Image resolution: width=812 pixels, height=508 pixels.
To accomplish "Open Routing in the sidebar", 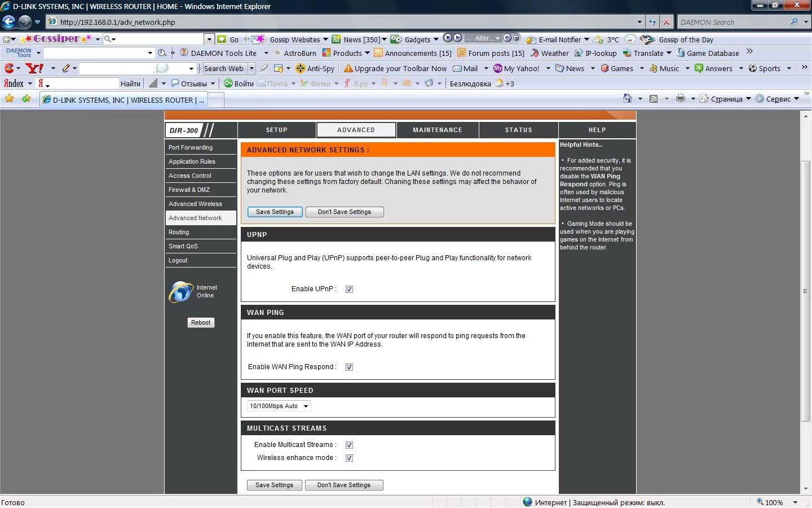I will coord(201,232).
